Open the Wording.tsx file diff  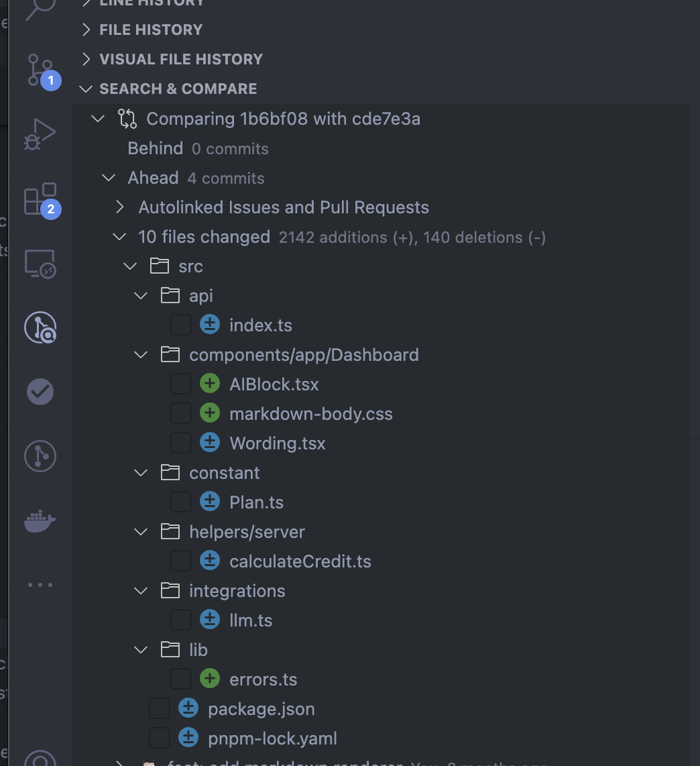tap(277, 443)
